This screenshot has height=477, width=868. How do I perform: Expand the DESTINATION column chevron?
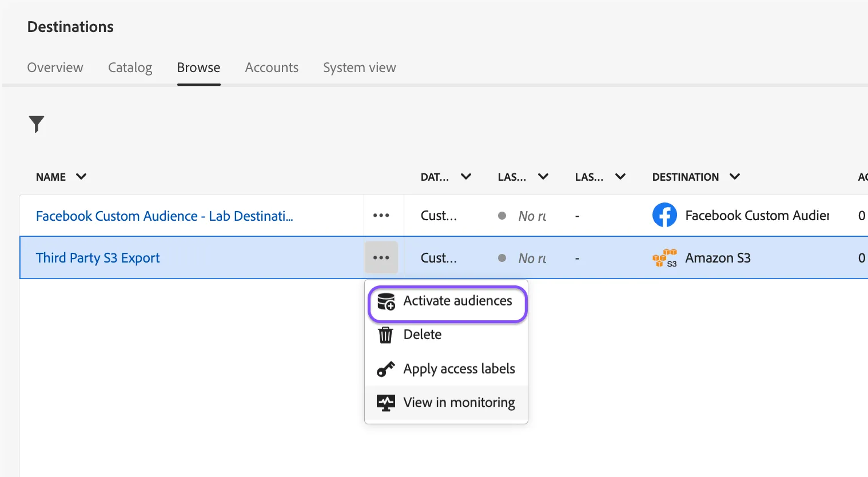click(735, 177)
